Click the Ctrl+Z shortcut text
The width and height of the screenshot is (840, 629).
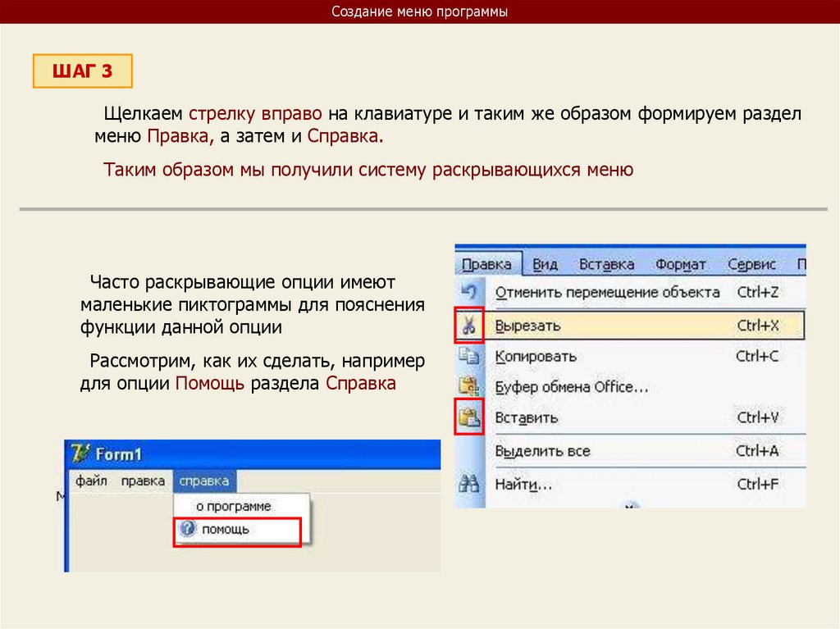[x=757, y=292]
